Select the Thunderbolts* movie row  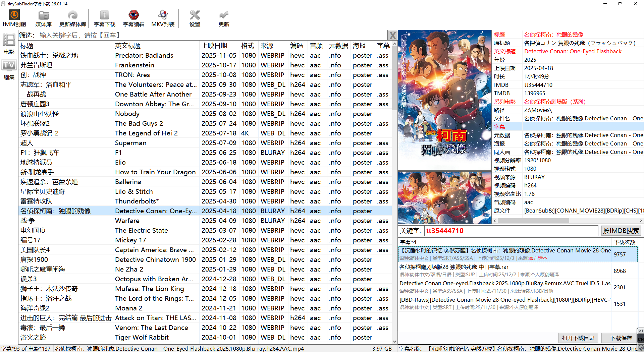(205, 201)
